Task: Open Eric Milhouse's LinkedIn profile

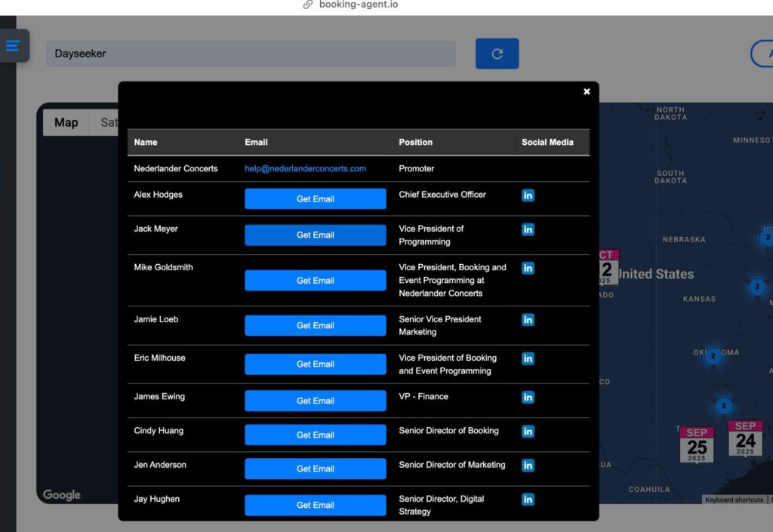Action: tap(528, 358)
